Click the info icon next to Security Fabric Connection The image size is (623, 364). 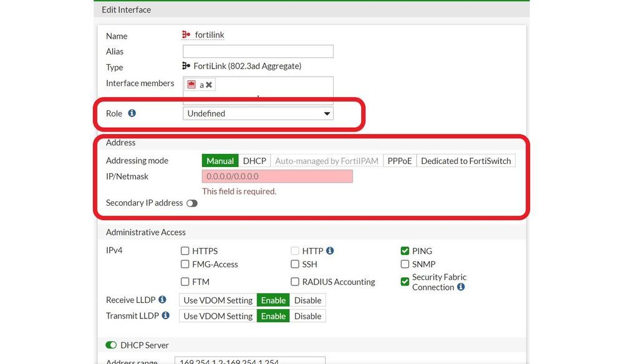point(460,287)
